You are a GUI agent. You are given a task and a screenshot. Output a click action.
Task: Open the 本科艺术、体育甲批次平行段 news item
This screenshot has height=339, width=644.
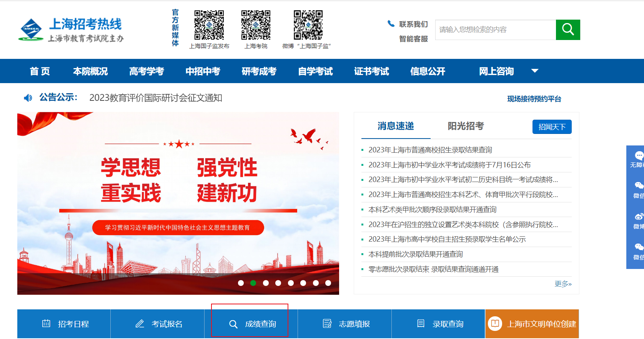(463, 194)
